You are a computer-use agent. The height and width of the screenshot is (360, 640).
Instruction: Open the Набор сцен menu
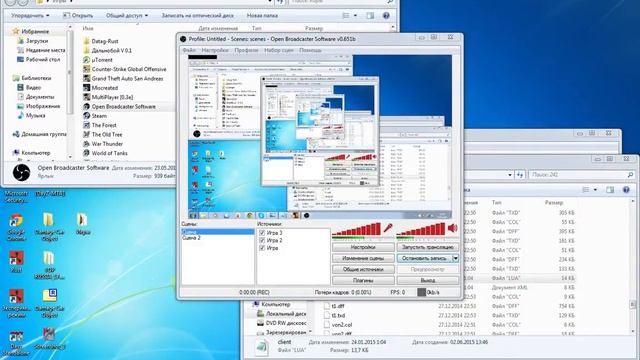point(278,50)
